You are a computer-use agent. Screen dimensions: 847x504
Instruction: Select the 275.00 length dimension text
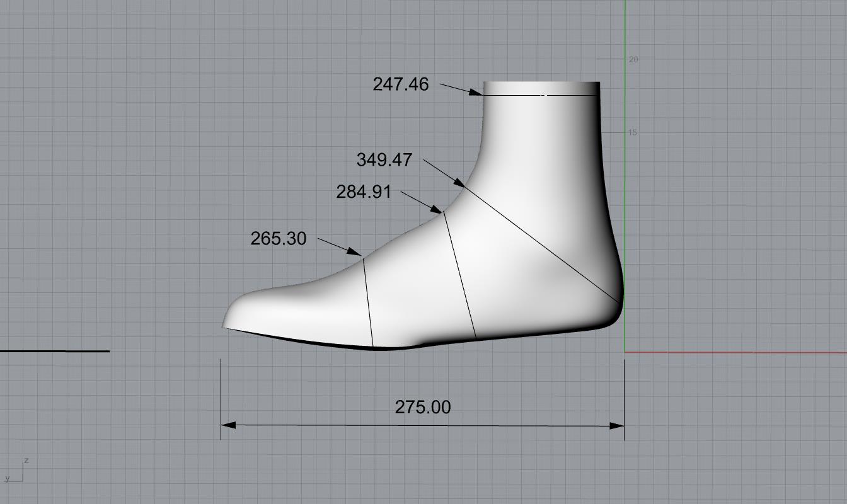423,408
